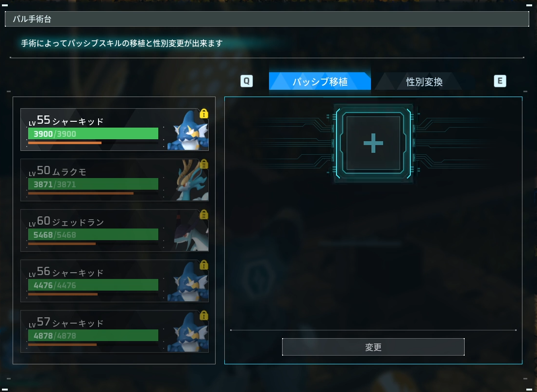
Task: Click the 3900/3900 green HP bar
Action: click(x=93, y=133)
